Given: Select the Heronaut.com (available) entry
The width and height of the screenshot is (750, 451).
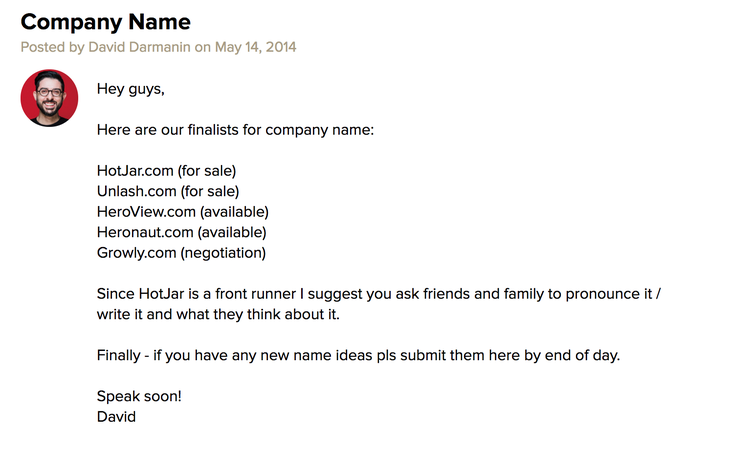Looking at the screenshot, I should pos(182,232).
